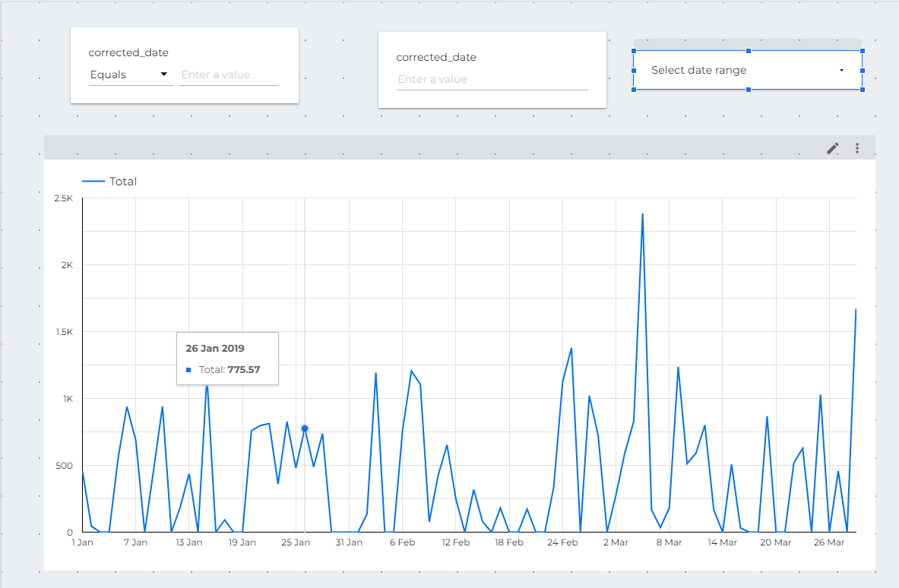The width and height of the screenshot is (899, 588).
Task: Click bottom-right corner handle of date range control
Action: pos(863,90)
